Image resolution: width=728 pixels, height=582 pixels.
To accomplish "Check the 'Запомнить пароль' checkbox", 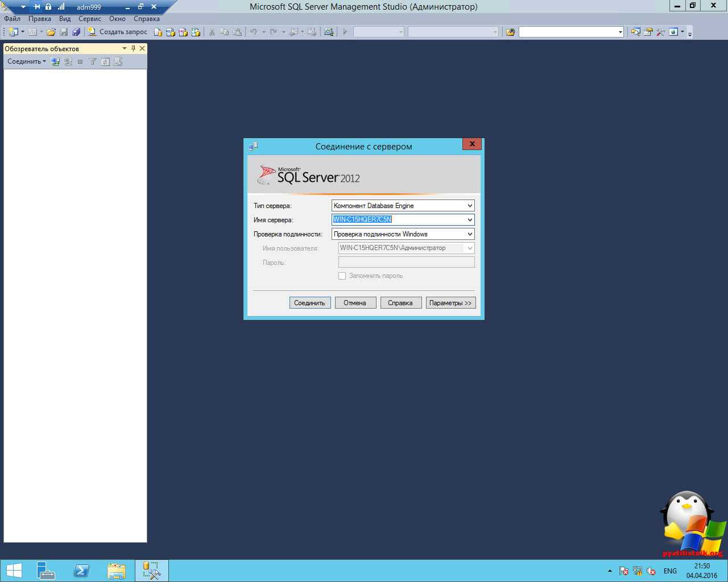I will [342, 276].
